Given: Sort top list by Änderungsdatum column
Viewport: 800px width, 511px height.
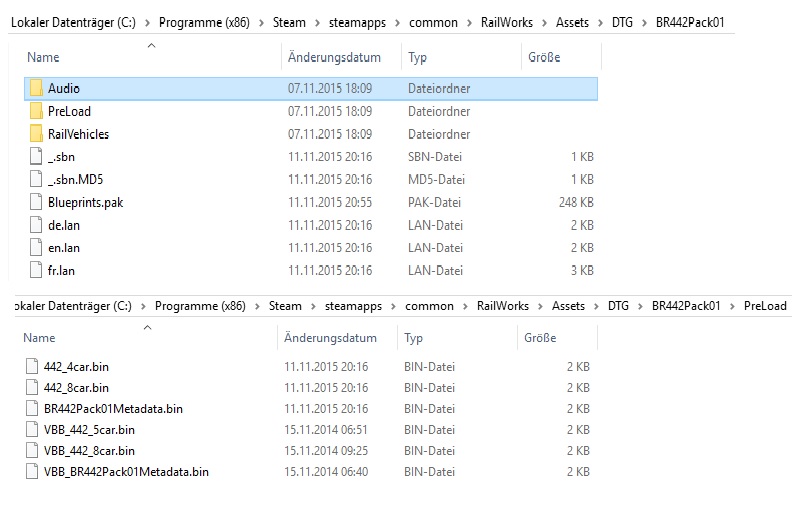Looking at the screenshot, I should coord(334,57).
